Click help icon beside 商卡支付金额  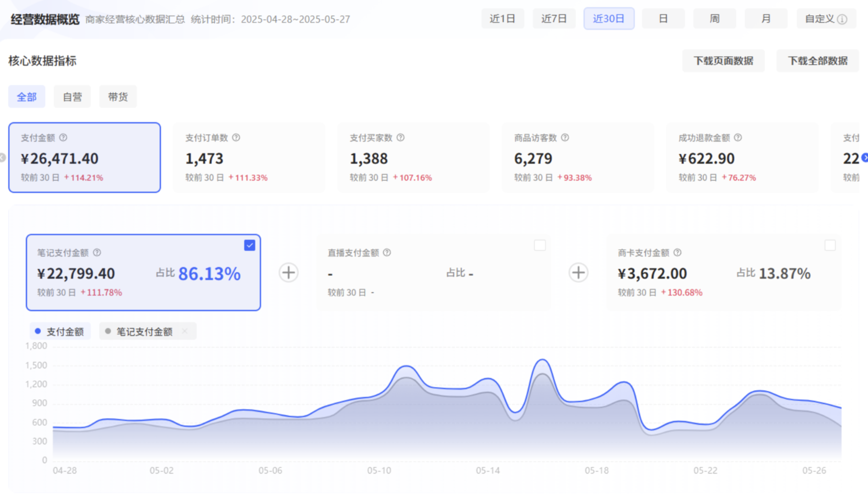click(x=678, y=253)
